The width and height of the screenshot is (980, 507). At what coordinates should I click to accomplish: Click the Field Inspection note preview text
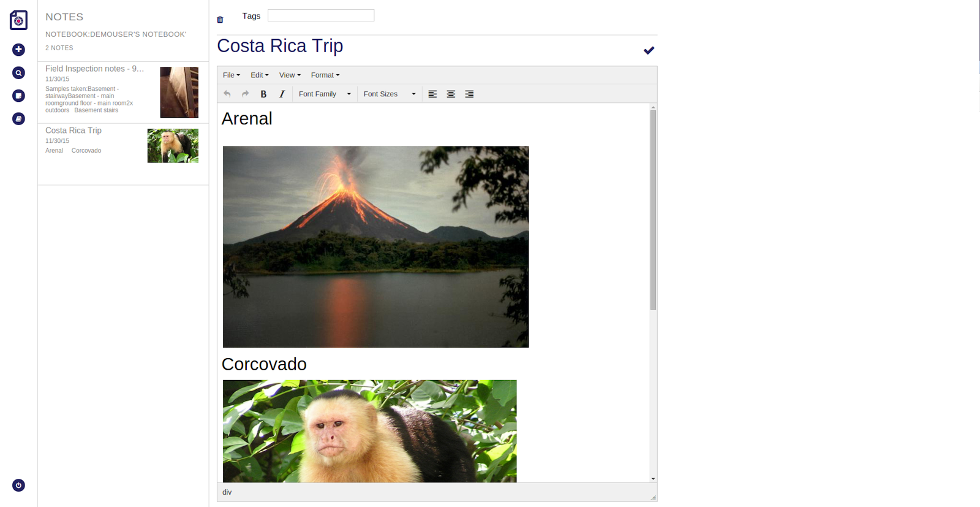89,99
